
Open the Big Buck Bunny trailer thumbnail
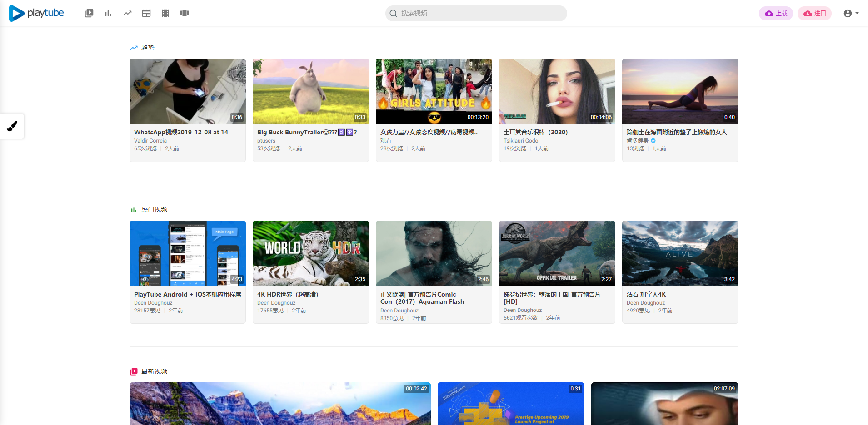[310, 91]
